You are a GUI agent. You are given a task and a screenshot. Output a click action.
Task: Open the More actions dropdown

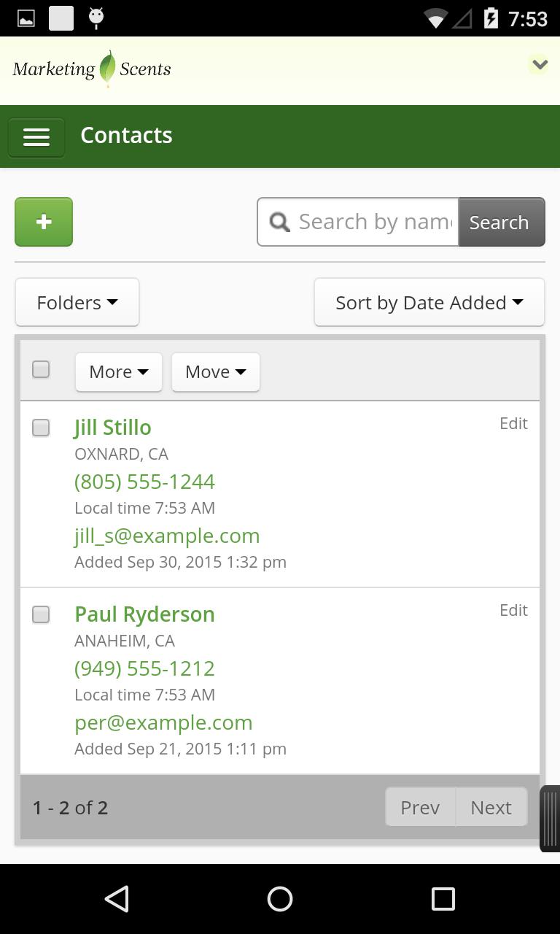(118, 372)
